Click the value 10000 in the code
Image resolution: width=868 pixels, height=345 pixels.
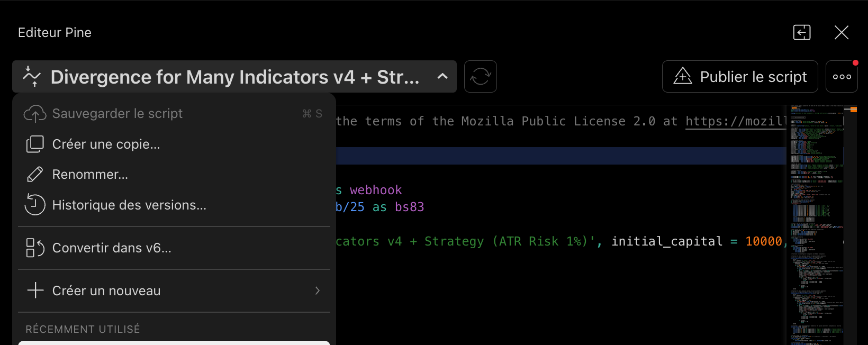(x=764, y=241)
